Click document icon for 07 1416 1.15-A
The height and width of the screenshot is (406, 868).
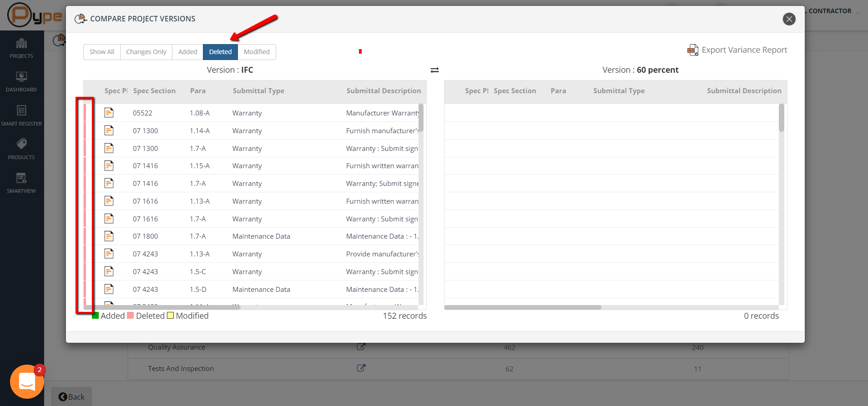[x=109, y=165]
